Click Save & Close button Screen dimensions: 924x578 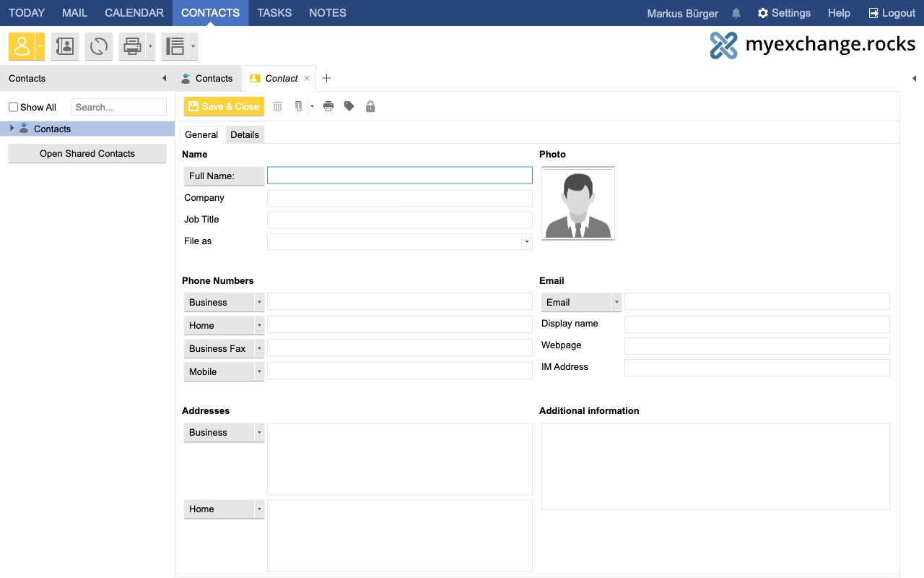click(x=224, y=106)
